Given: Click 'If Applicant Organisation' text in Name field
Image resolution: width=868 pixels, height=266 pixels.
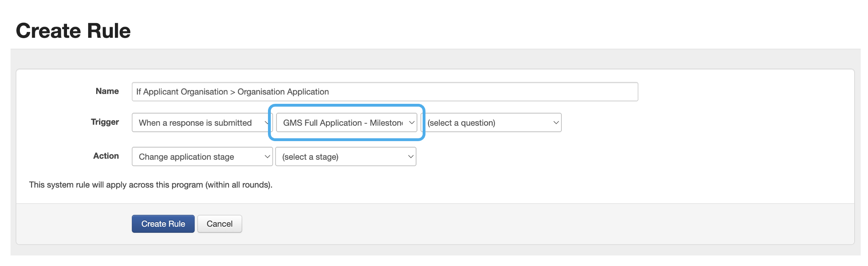Looking at the screenshot, I should [x=182, y=92].
